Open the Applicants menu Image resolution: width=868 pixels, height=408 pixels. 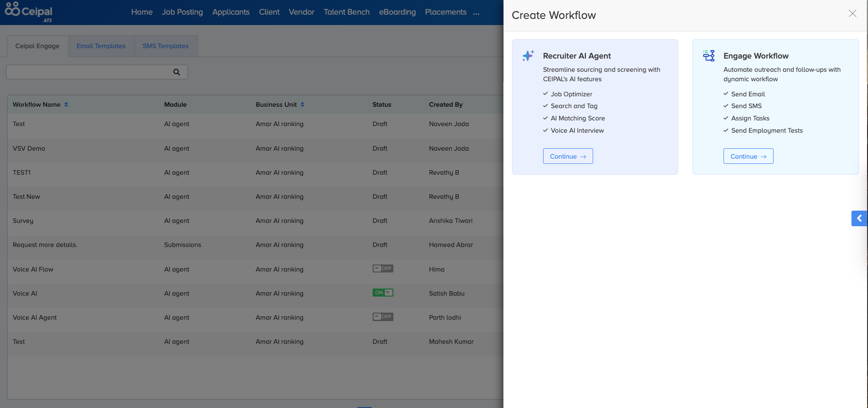[x=231, y=12]
